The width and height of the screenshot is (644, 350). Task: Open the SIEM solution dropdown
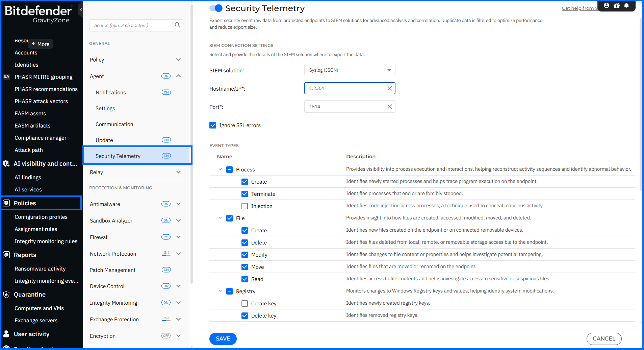pyautogui.click(x=350, y=70)
